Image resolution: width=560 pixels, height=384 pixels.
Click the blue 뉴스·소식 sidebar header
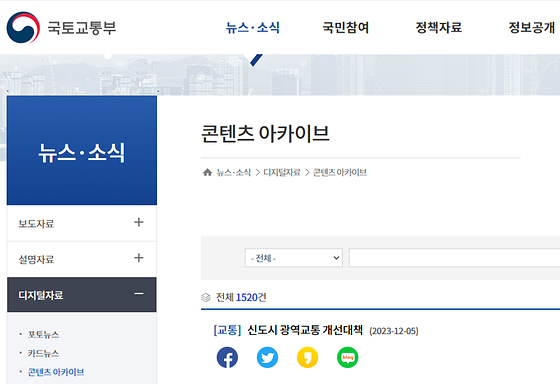82,150
